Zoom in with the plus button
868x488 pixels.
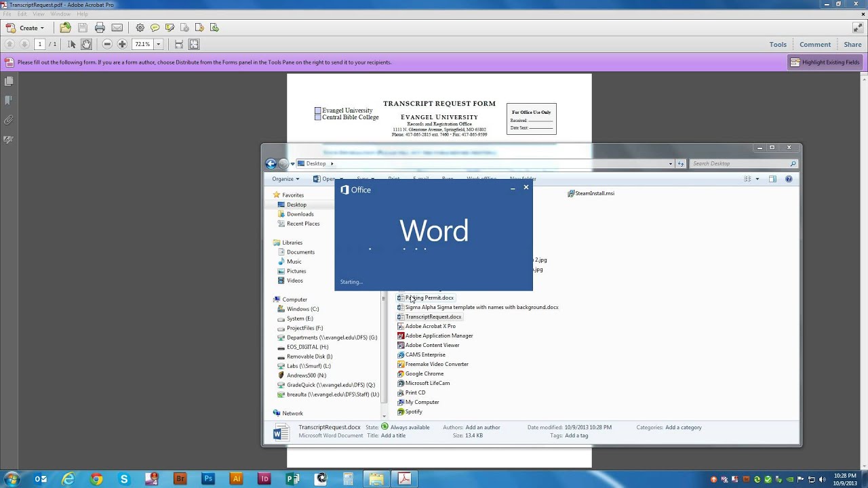pos(122,44)
